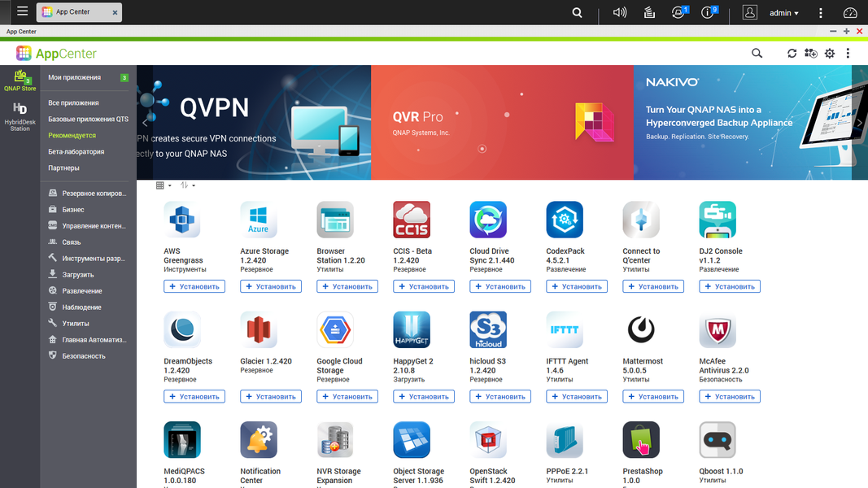Open HappyGet 2 app icon
The image size is (868, 488).
(x=412, y=329)
